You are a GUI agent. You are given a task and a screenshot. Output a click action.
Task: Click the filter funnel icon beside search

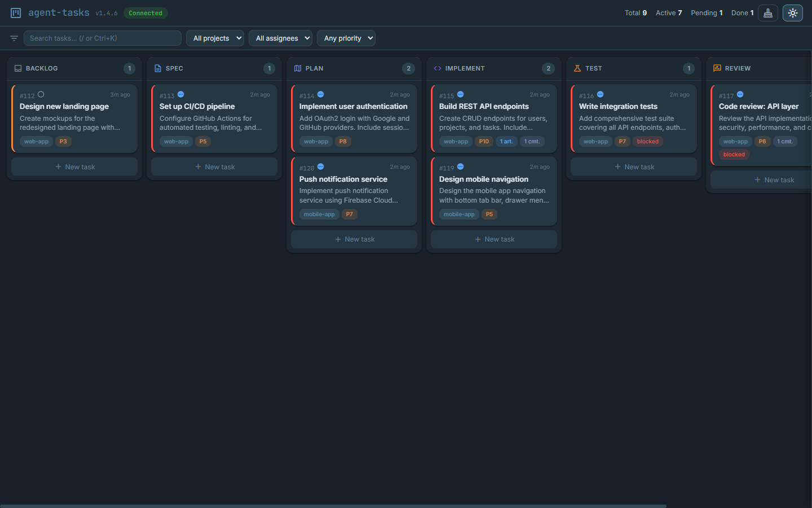14,38
